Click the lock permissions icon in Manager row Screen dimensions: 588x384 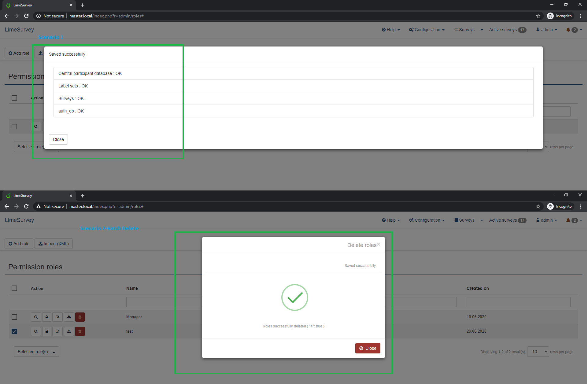(46, 317)
